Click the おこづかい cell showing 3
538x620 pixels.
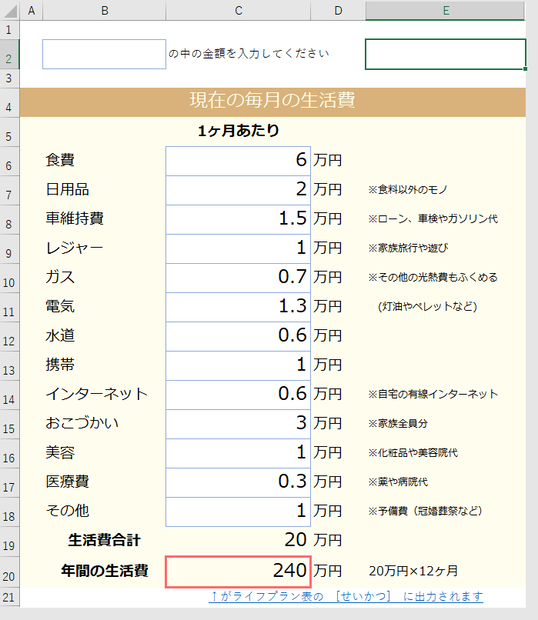(x=238, y=424)
